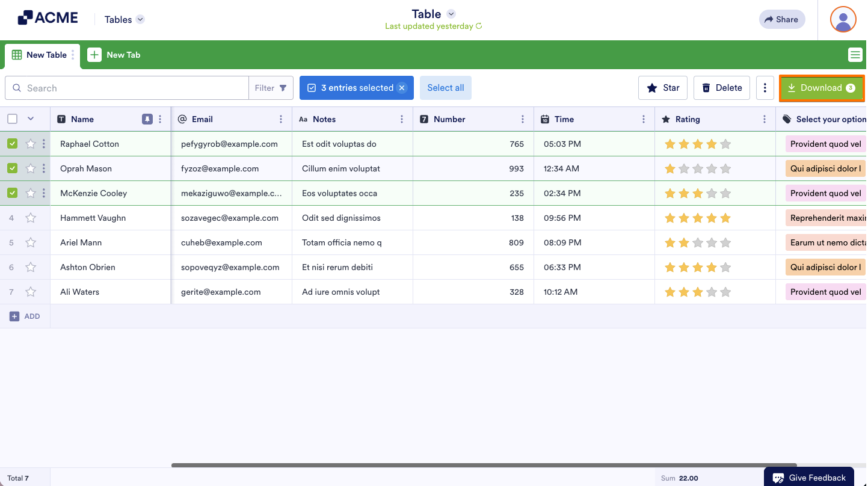The image size is (868, 486).
Task: Toggle the header select-all checkbox
Action: (x=12, y=119)
